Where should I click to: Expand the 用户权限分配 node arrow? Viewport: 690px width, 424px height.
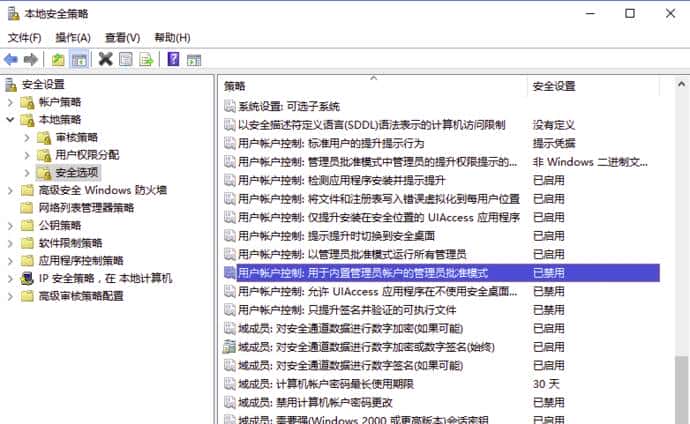coord(27,155)
